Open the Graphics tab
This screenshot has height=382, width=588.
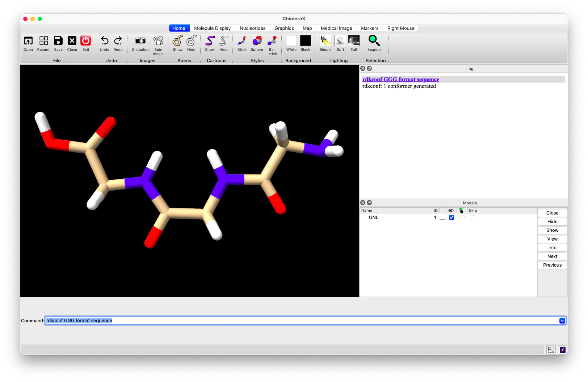284,28
